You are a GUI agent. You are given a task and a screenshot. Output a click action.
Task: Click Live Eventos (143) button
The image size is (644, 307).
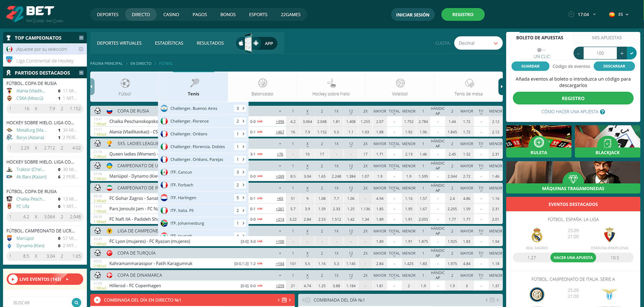pos(45,279)
